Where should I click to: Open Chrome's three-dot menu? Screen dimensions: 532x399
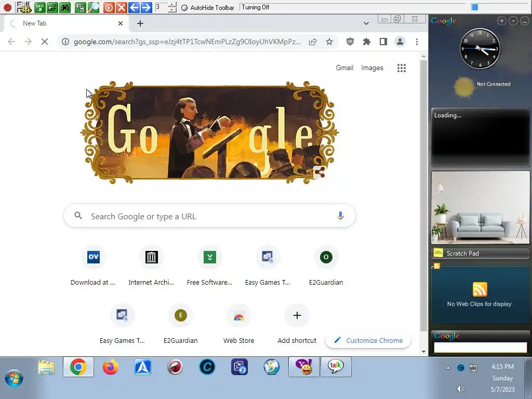click(x=417, y=42)
